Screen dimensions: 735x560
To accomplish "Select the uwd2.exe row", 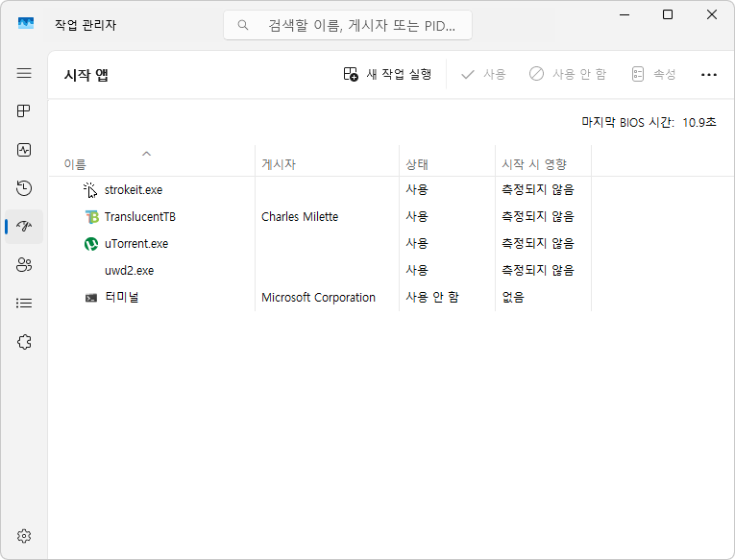I will (x=320, y=270).
